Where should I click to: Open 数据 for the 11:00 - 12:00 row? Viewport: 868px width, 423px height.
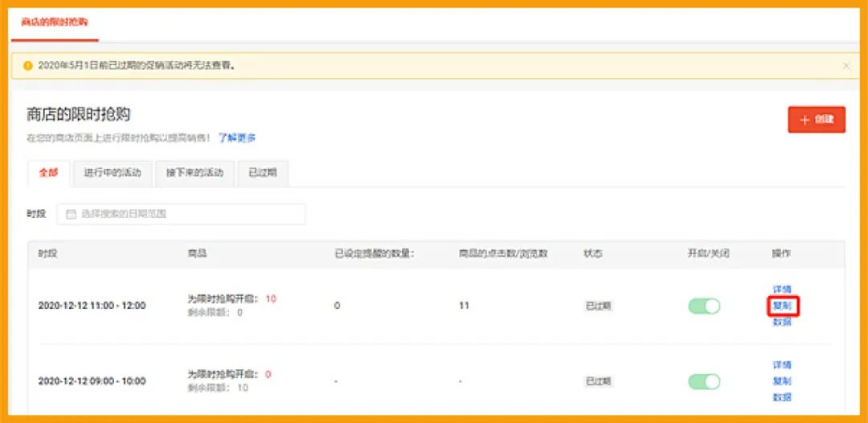[x=782, y=322]
